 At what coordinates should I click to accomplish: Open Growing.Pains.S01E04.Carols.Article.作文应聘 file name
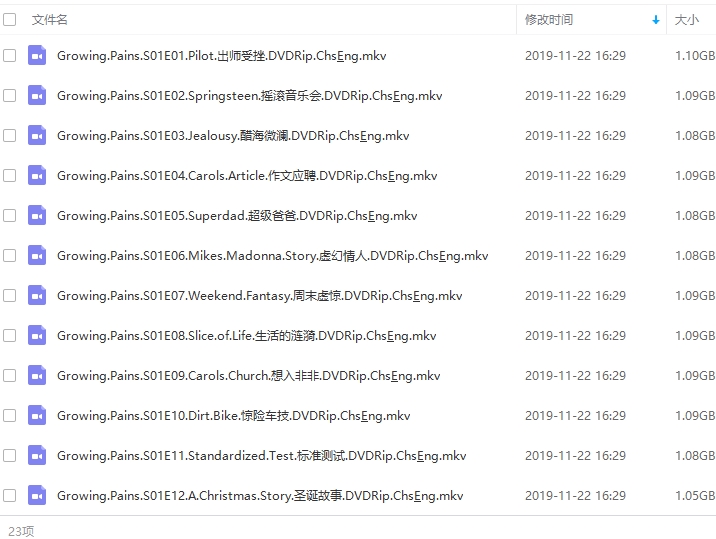[x=247, y=175]
